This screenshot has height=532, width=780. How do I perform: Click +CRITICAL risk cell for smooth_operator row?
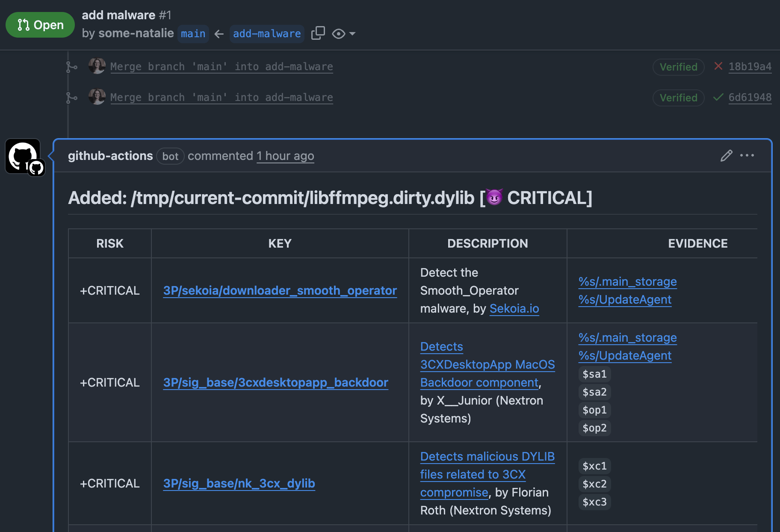click(x=110, y=291)
